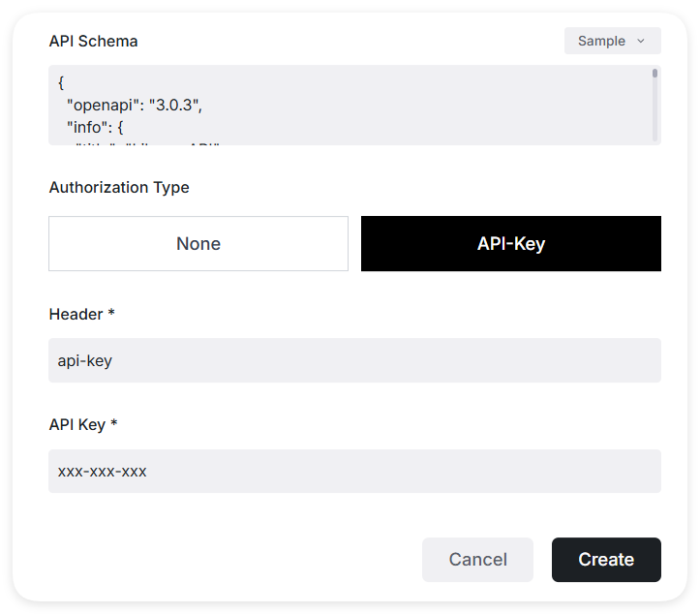Click the partially hidden title line in schema
The height and width of the screenshot is (614, 700).
coord(145,142)
